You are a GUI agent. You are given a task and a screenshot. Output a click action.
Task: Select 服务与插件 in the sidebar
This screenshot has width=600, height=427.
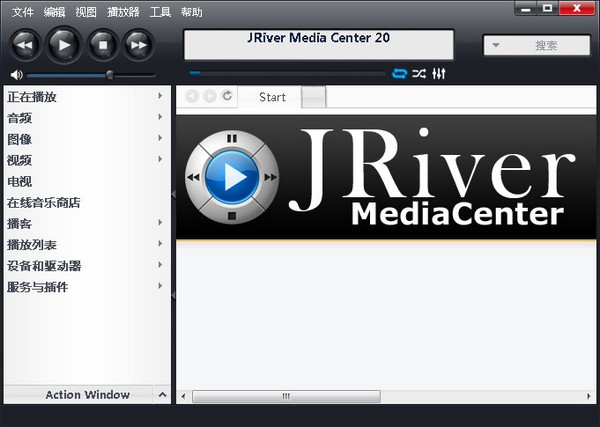38,287
